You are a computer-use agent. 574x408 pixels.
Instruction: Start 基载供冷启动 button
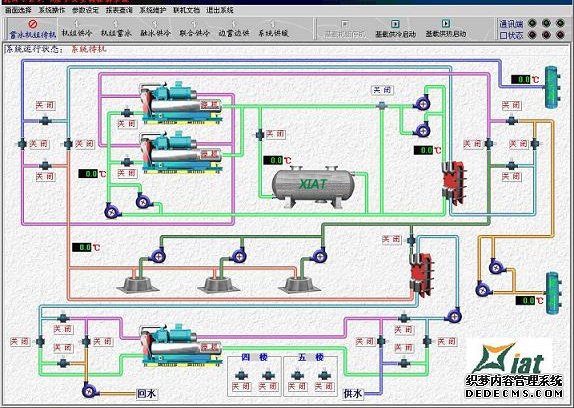[395, 29]
